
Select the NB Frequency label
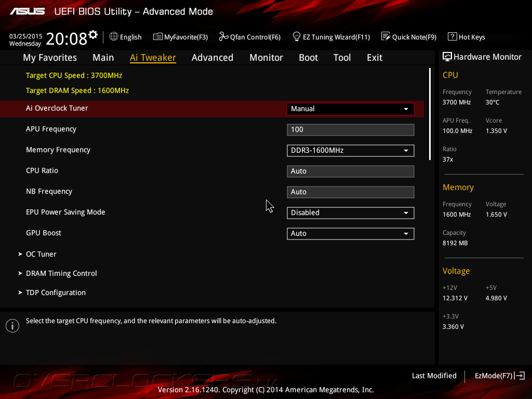click(x=49, y=191)
